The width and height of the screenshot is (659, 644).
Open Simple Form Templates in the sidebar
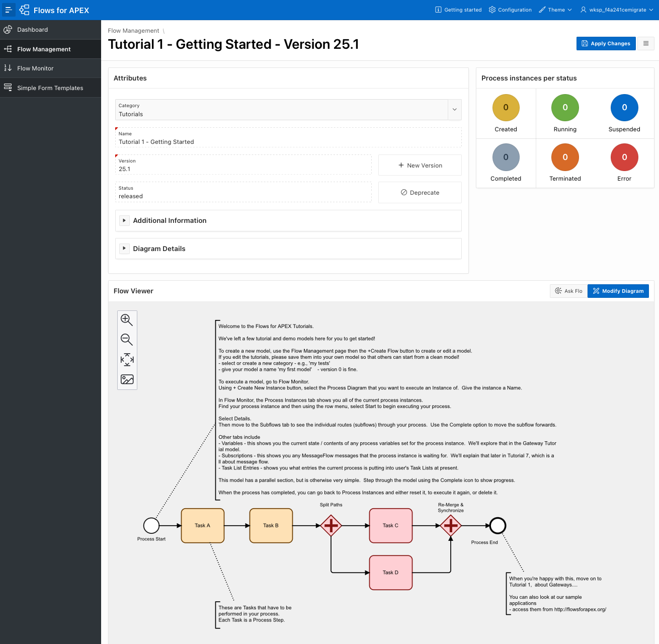pos(50,88)
